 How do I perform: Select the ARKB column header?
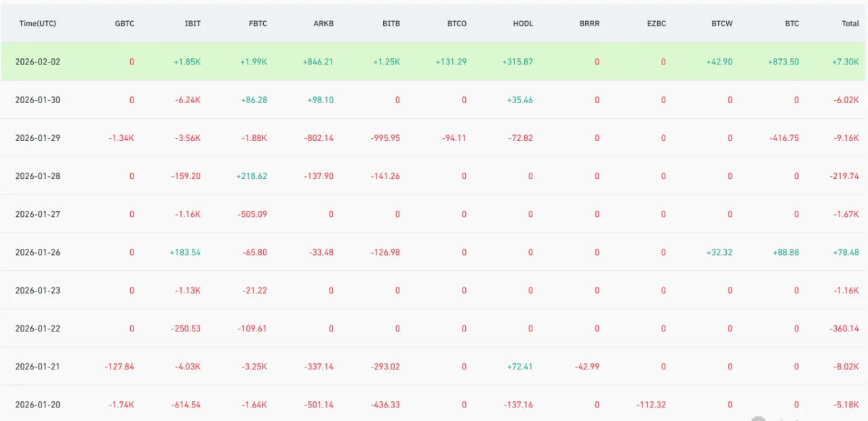[324, 23]
